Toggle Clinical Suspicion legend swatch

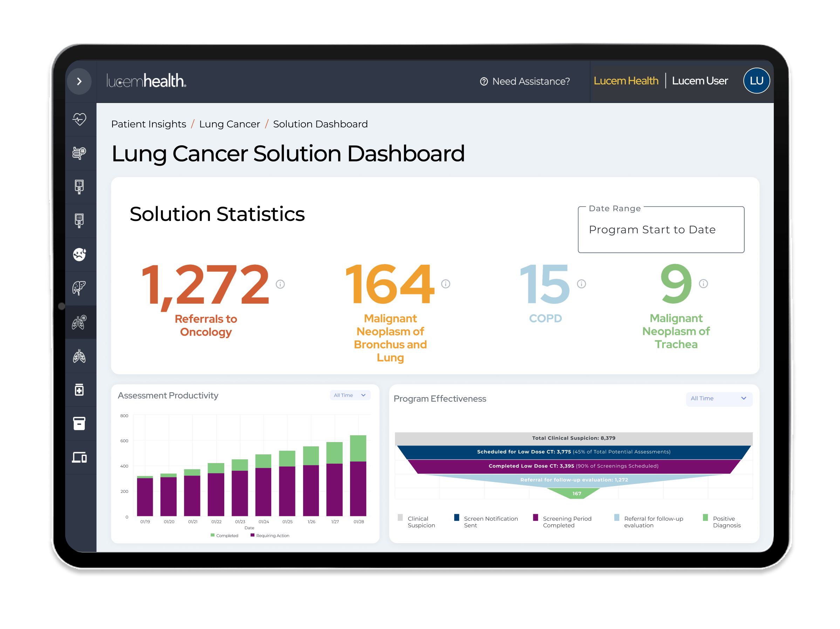pyautogui.click(x=400, y=518)
